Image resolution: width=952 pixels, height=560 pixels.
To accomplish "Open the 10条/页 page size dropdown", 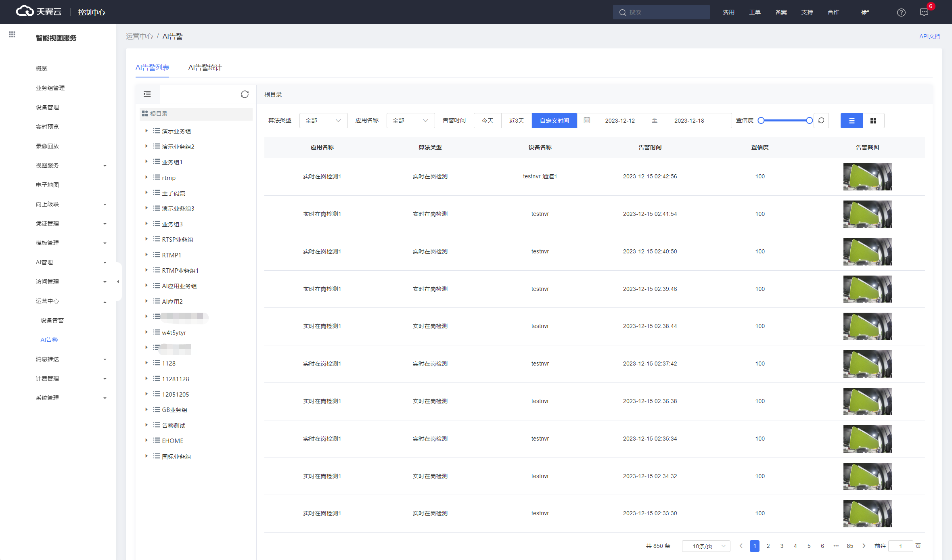I will 706,546.
